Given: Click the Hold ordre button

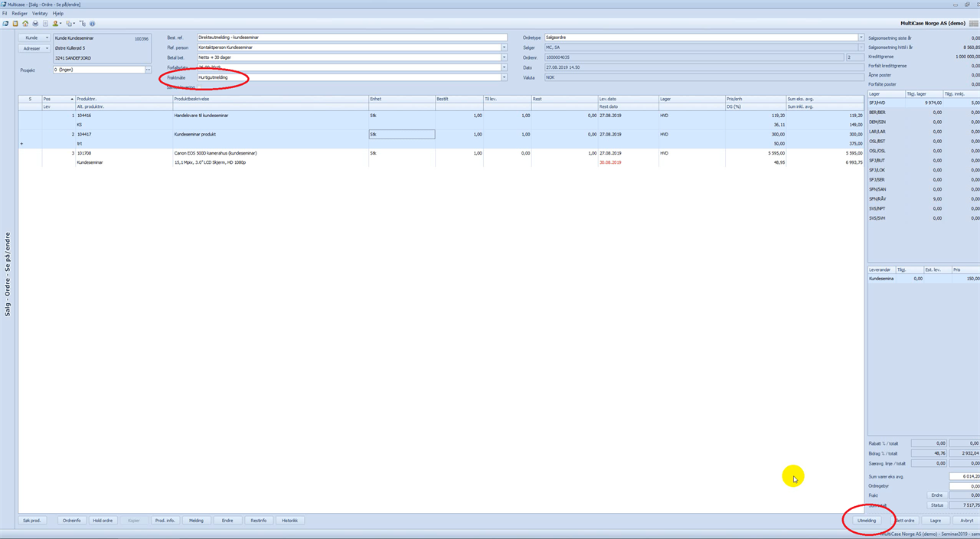Looking at the screenshot, I should pos(103,521).
